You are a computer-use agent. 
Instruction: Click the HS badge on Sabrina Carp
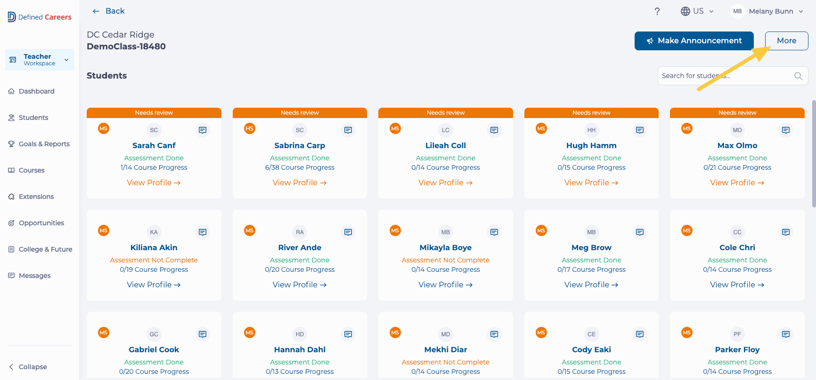[249, 128]
